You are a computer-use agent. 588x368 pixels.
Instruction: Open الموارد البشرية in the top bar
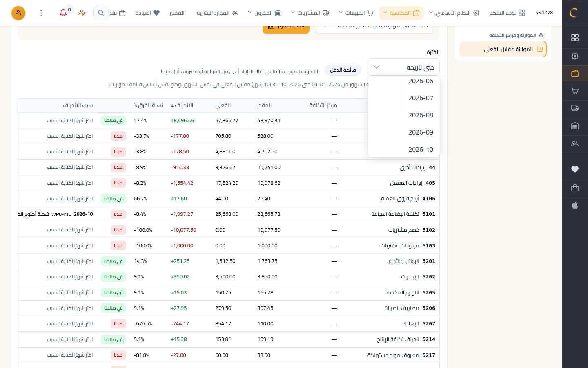(x=217, y=13)
